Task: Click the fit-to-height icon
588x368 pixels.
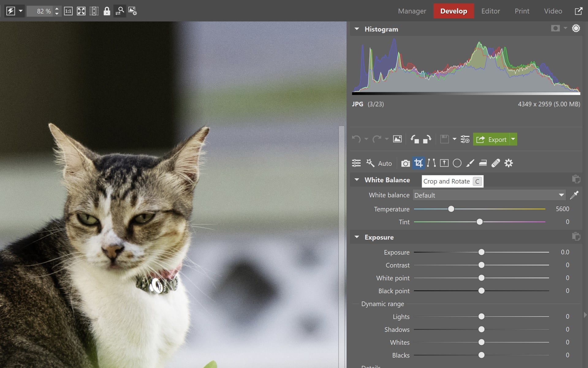Action: point(94,11)
